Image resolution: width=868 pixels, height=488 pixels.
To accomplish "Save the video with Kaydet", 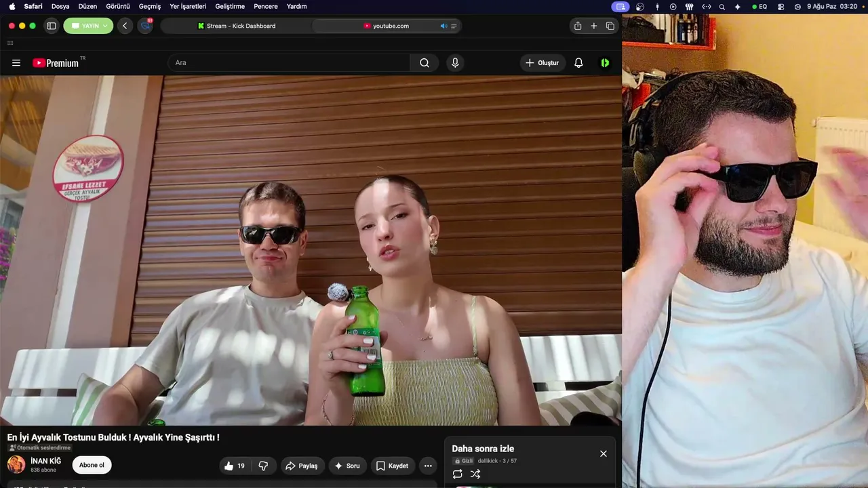I will coord(393,466).
